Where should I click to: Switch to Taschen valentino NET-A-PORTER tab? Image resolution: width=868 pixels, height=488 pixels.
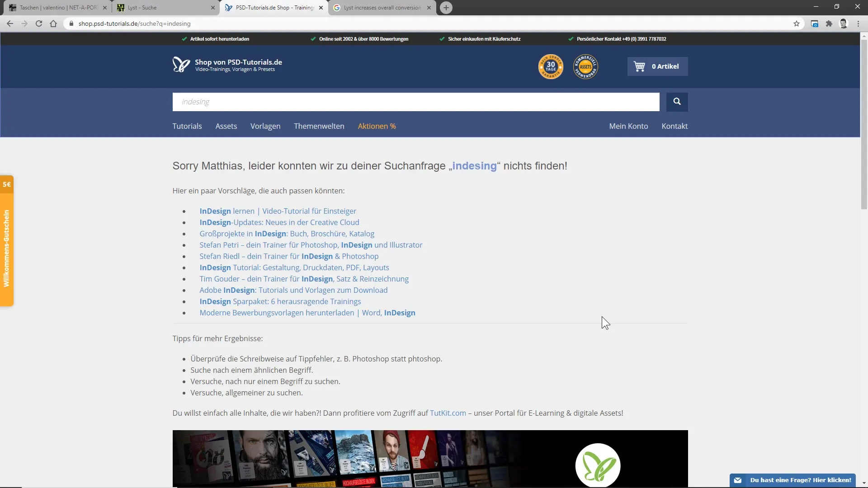point(58,8)
